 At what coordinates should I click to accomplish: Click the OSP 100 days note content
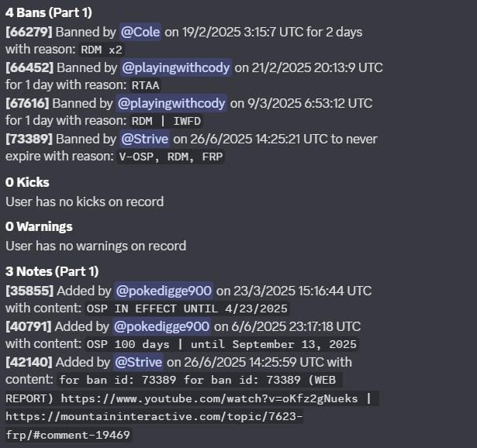click(x=222, y=344)
